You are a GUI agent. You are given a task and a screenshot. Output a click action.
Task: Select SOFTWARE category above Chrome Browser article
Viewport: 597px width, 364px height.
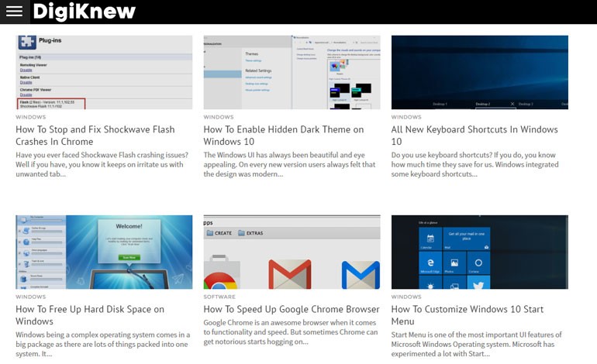point(219,297)
